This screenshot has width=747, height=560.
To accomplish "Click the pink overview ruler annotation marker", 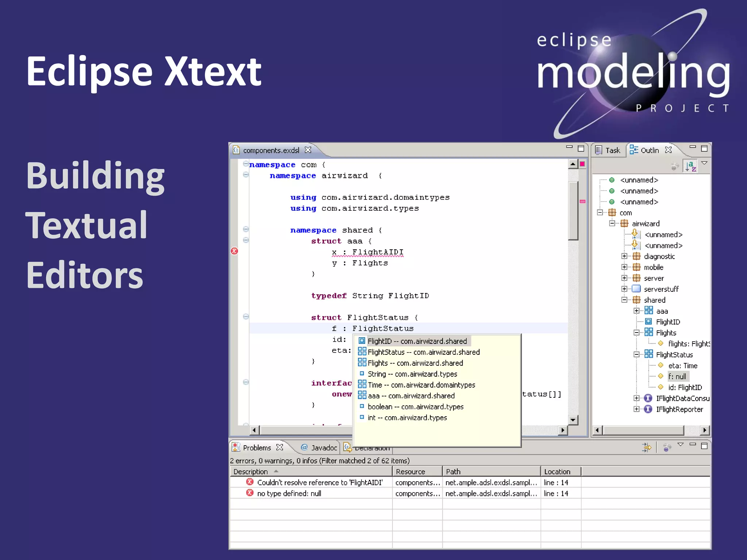I will tap(582, 201).
